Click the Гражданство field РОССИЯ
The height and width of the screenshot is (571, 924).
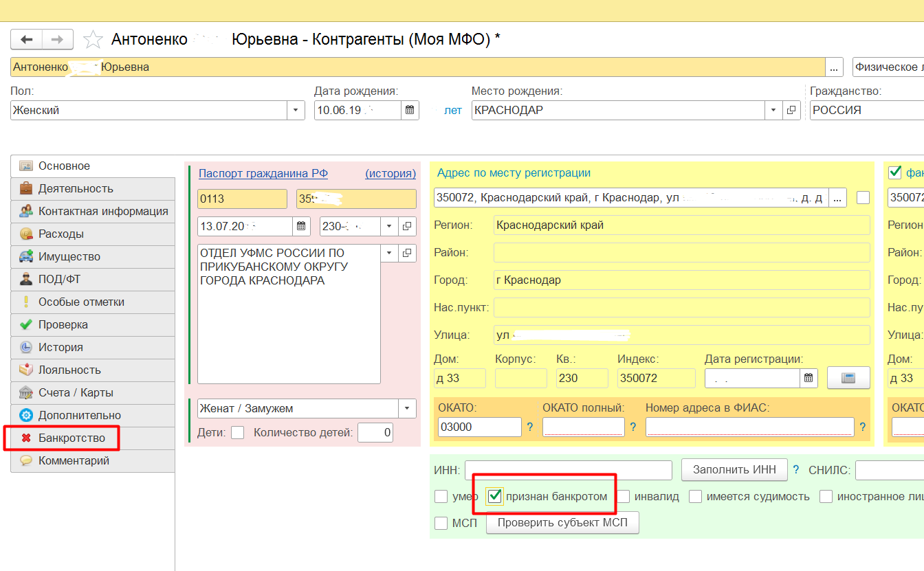pos(868,110)
